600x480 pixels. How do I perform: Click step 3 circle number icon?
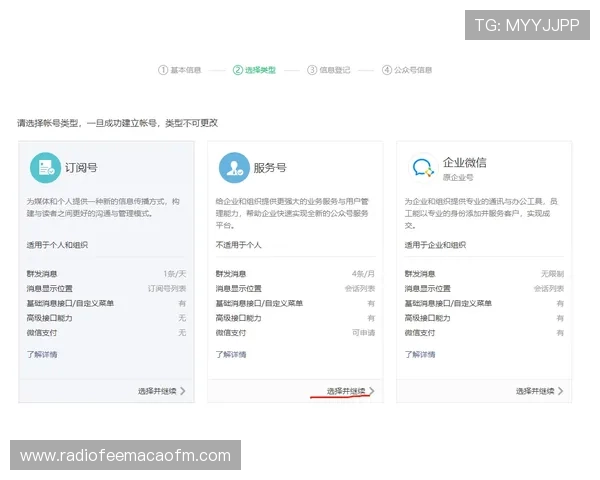(x=312, y=70)
